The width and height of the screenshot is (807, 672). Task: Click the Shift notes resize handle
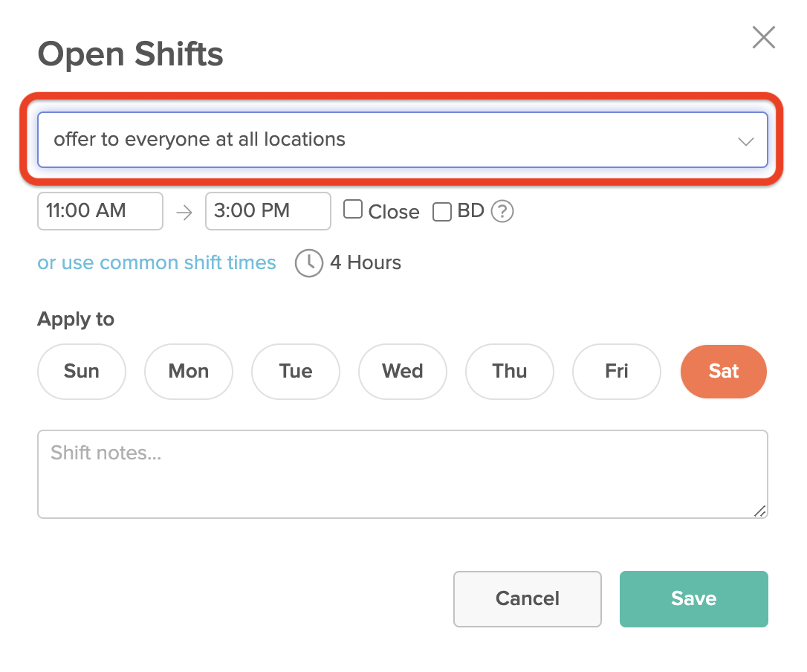click(x=759, y=511)
